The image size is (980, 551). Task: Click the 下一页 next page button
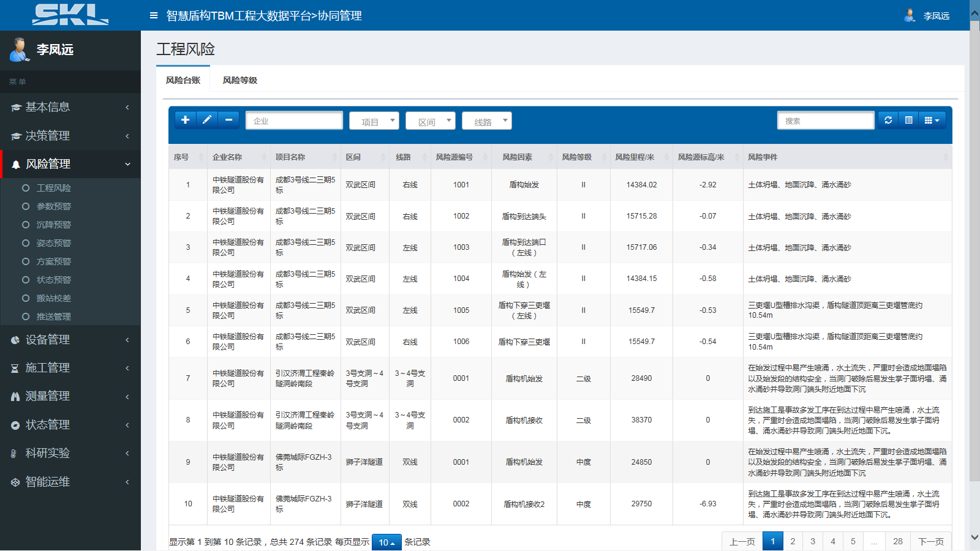point(931,541)
